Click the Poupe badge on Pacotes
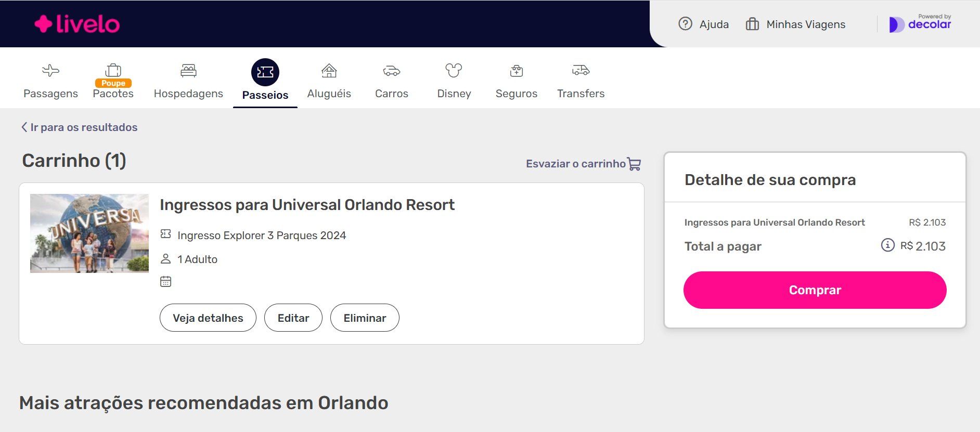Screen dimensions: 980x432 click(x=113, y=83)
